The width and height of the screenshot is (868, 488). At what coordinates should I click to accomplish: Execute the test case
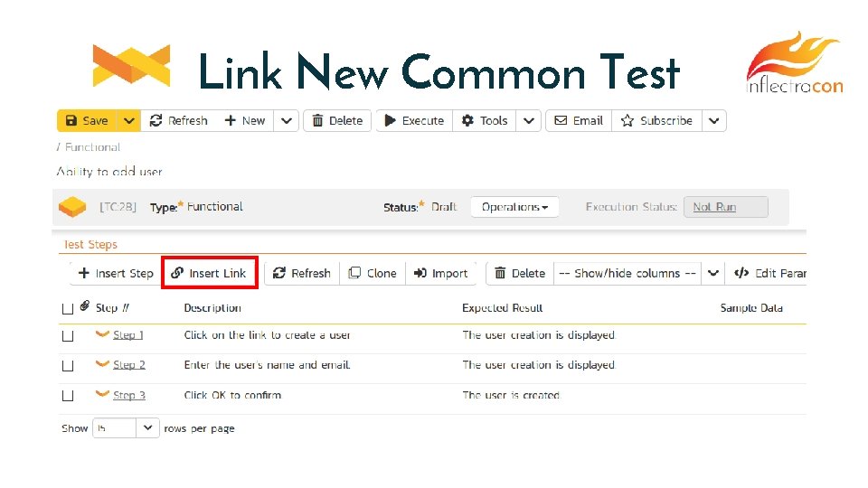(411, 121)
